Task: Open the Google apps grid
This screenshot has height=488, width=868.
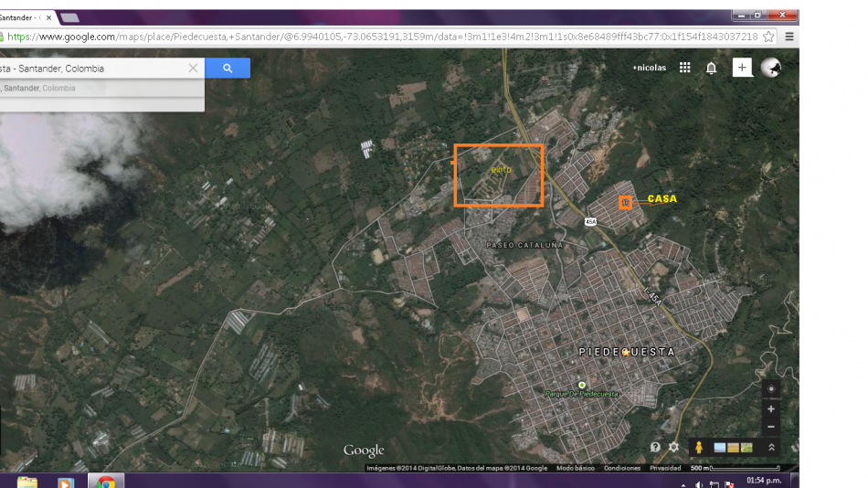Action: pos(684,68)
